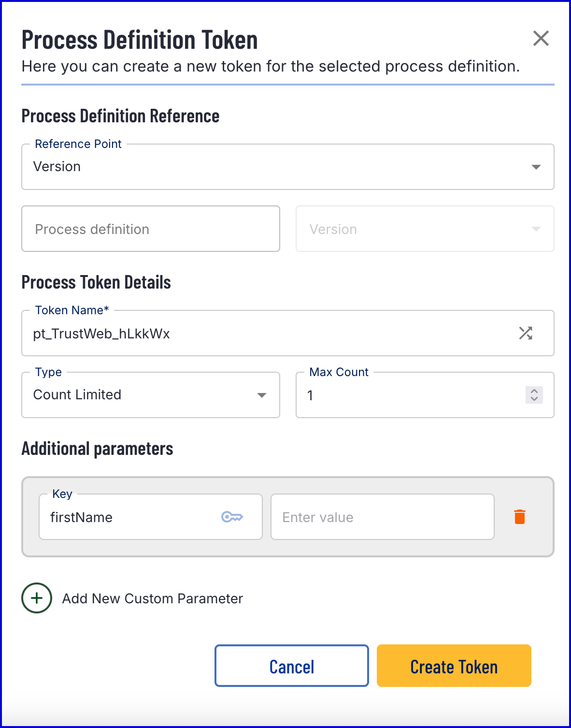571x728 pixels.
Task: Open the greyed Version dropdown arrow
Action: tap(536, 229)
